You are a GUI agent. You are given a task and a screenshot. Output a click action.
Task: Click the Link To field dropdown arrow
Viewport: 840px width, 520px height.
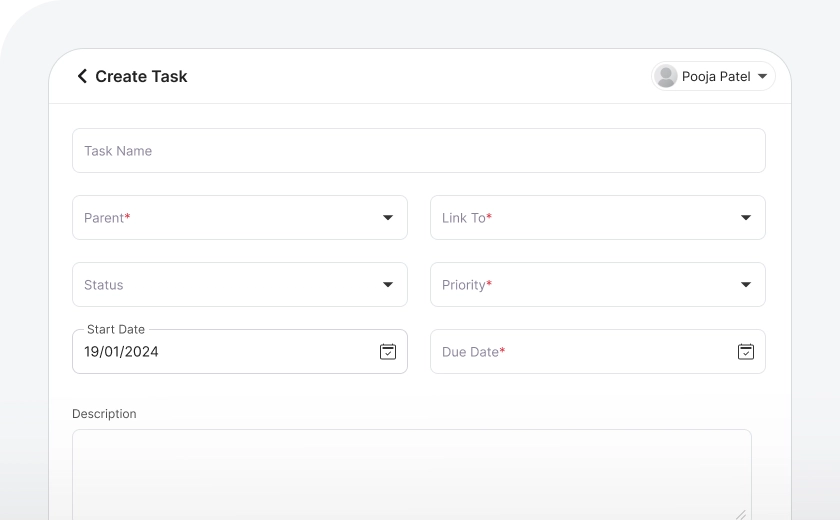point(746,218)
